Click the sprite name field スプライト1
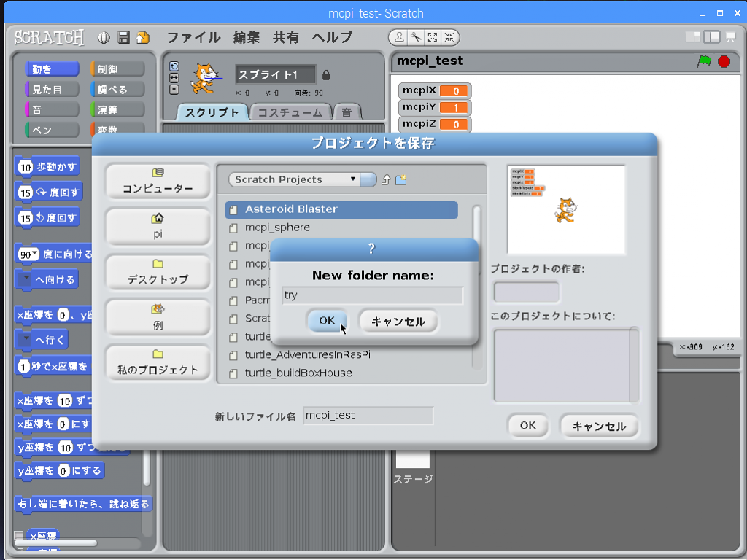The height and width of the screenshot is (560, 747). 275,75
